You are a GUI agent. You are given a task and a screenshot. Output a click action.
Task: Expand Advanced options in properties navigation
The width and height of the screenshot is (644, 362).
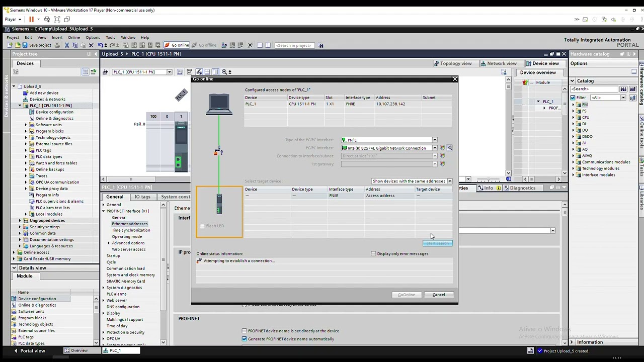tap(109, 243)
